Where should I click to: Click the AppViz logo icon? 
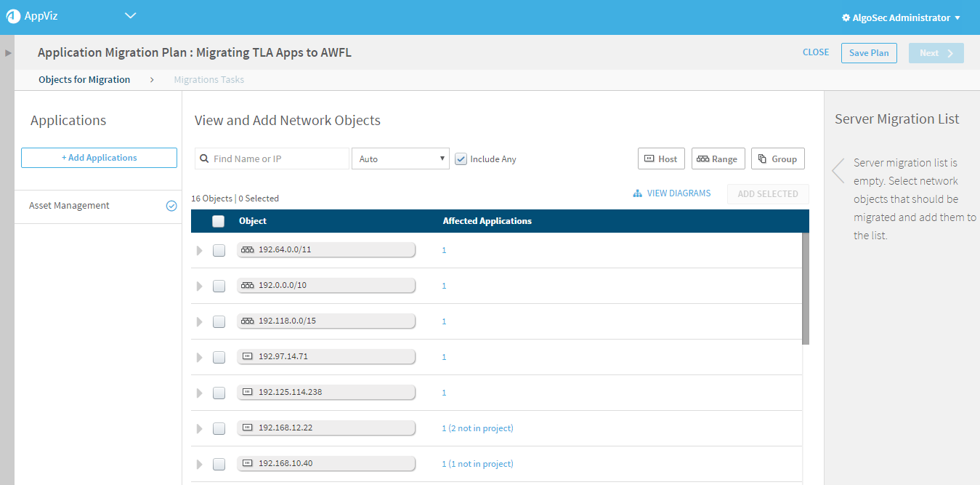(13, 17)
